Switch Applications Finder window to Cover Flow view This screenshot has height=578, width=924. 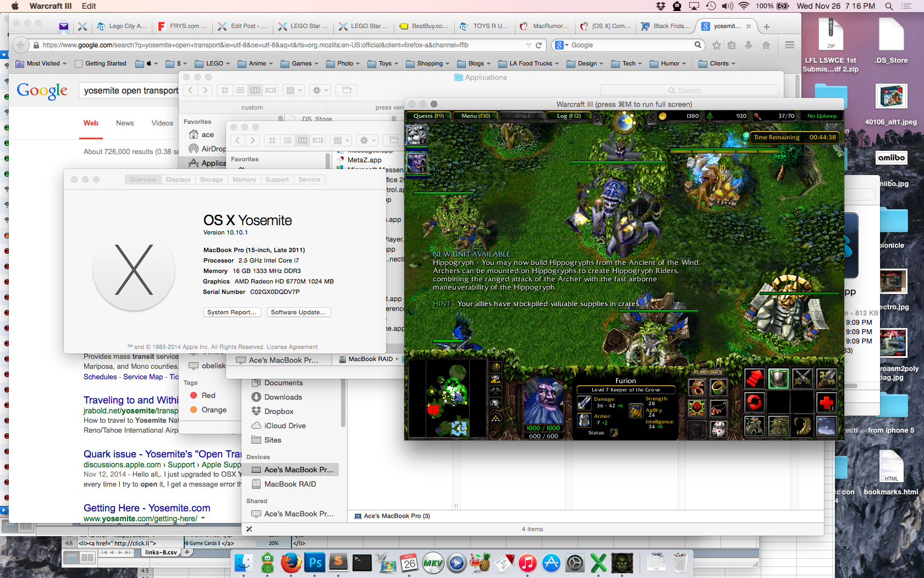pyautogui.click(x=271, y=90)
